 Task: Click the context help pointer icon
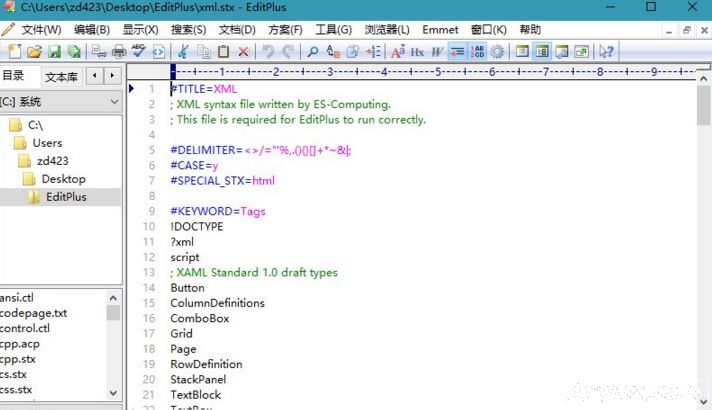(606, 51)
